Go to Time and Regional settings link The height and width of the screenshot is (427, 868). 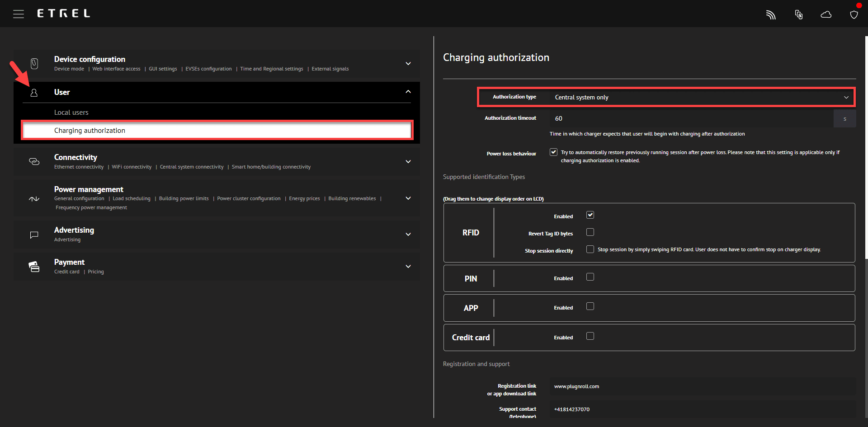pos(272,69)
